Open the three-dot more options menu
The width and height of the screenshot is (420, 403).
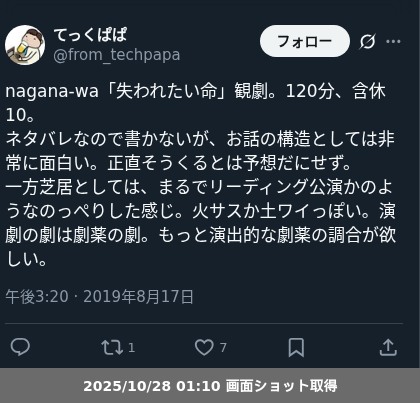coord(393,41)
